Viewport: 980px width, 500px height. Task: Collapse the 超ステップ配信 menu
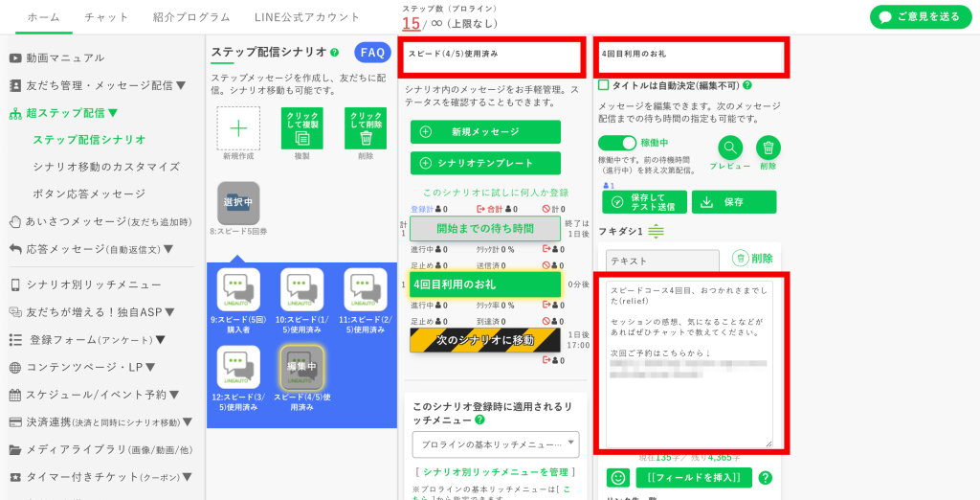click(x=64, y=113)
